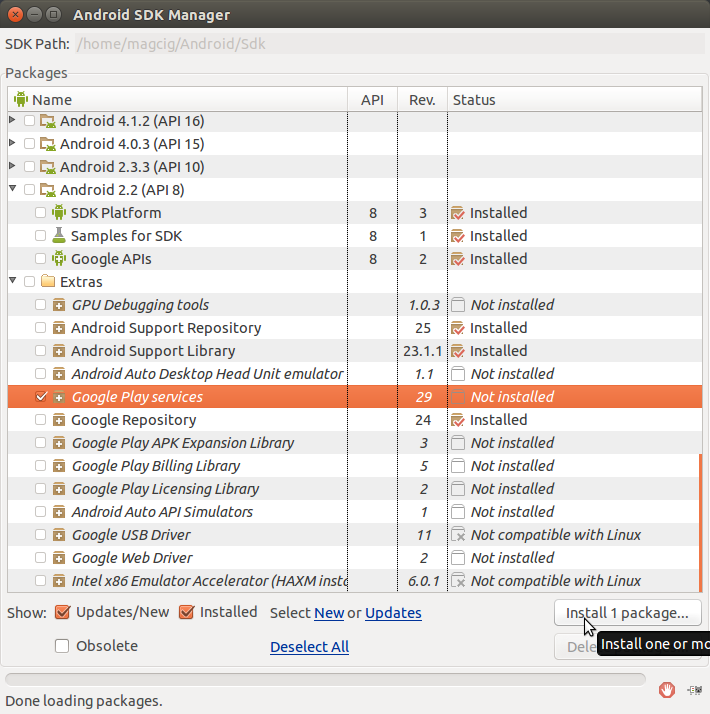The height and width of the screenshot is (714, 710).
Task: Select the Android Auto API Simulators row
Action: (353, 512)
